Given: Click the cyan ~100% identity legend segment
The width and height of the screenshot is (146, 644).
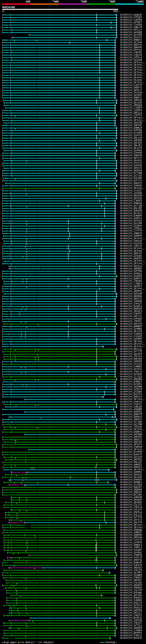Looking at the screenshot, I should click(130, 4).
